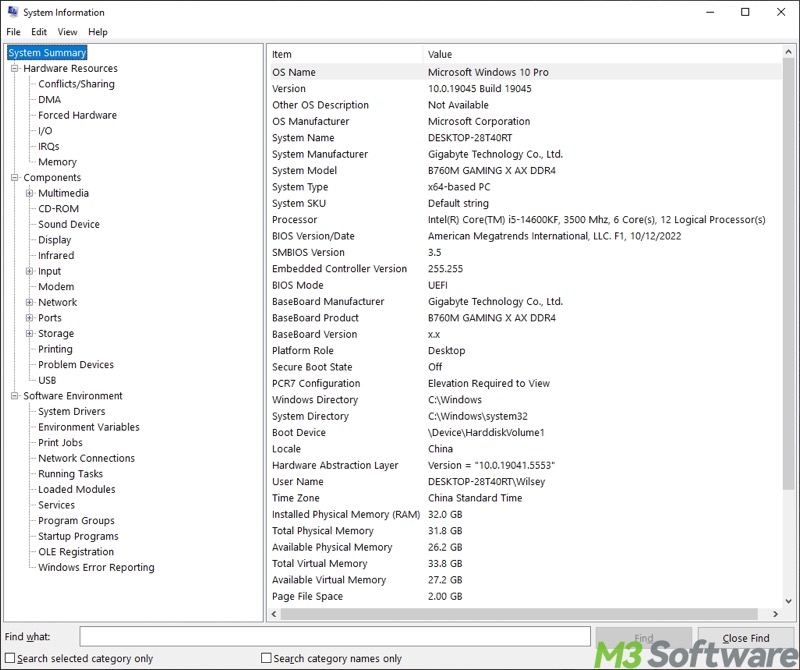Maximize the System Information window

[745, 12]
